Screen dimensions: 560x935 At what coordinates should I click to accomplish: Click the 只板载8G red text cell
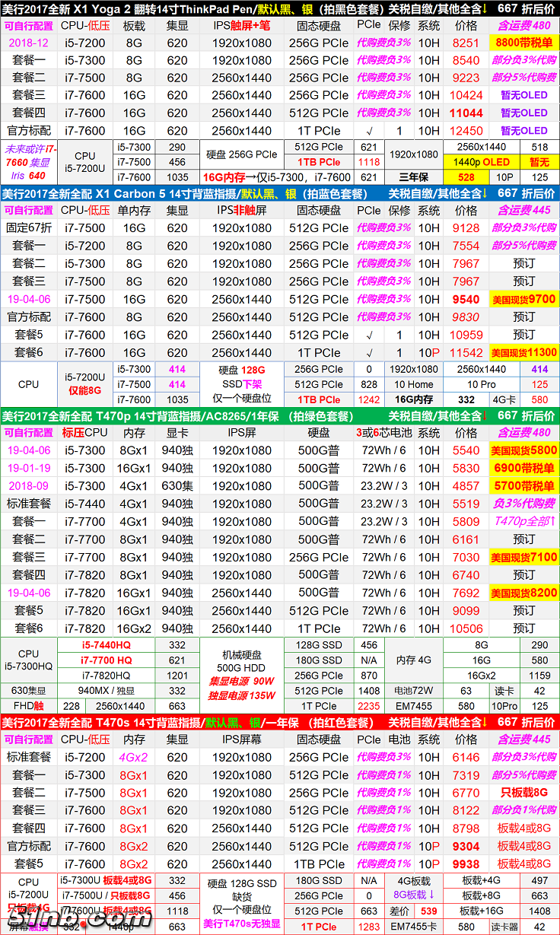click(523, 793)
